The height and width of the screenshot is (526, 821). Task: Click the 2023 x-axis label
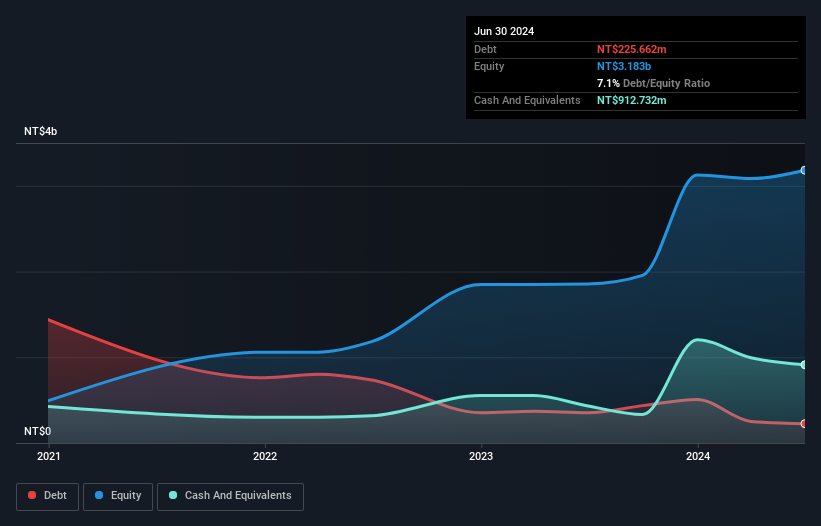481,456
